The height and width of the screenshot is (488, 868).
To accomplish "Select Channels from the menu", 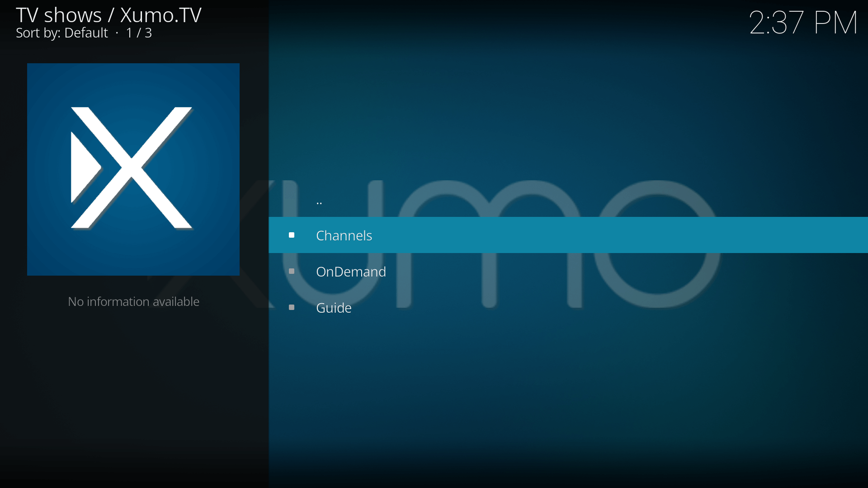I will [344, 235].
